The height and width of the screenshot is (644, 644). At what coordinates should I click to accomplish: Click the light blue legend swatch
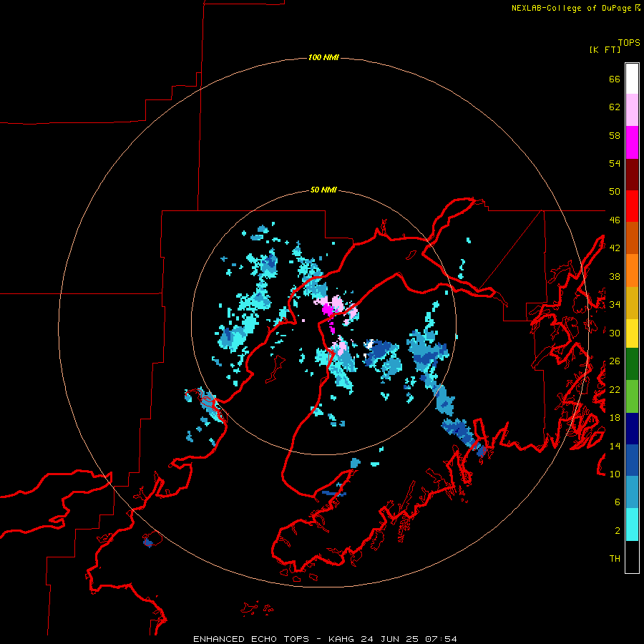[632, 492]
